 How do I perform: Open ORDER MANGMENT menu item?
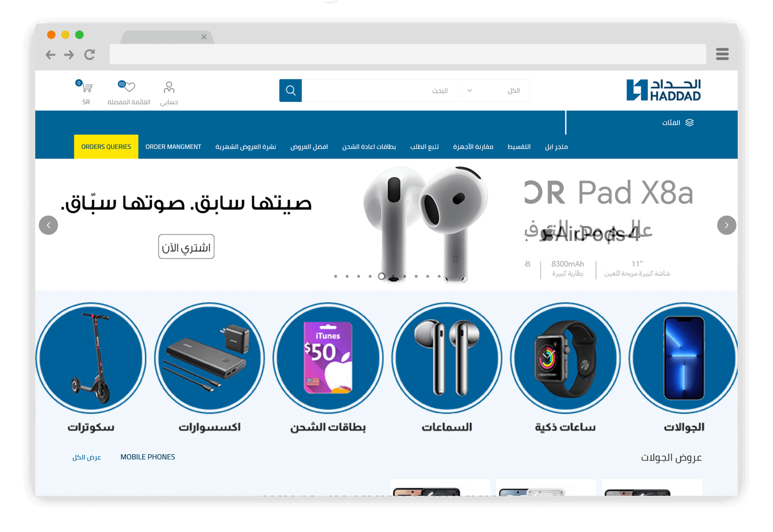click(x=173, y=147)
